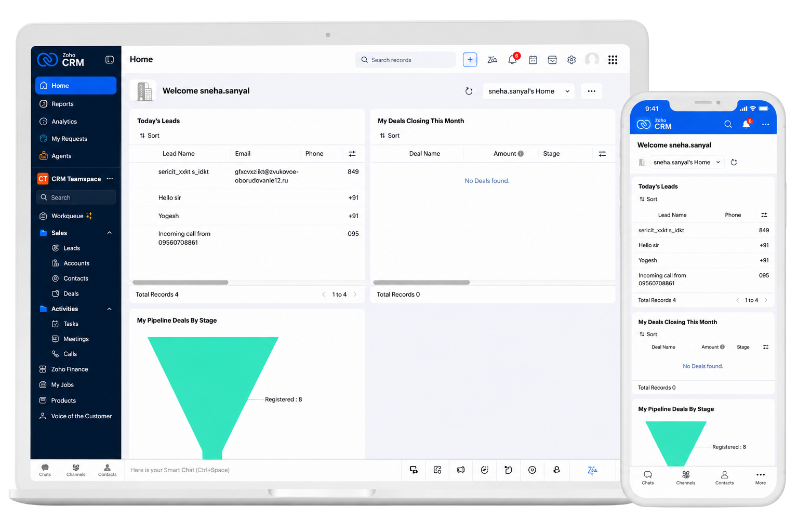The width and height of the screenshot is (798, 532).
Task: Open CRM Teamspace options ellipsis
Action: [x=110, y=179]
